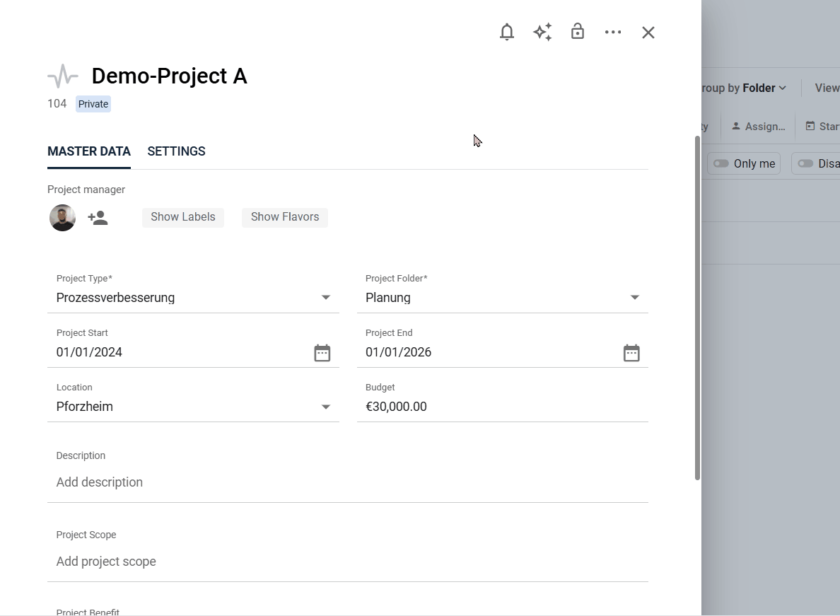Switch to the SETTINGS tab
Screen dimensions: 840x616
pyautogui.click(x=176, y=151)
